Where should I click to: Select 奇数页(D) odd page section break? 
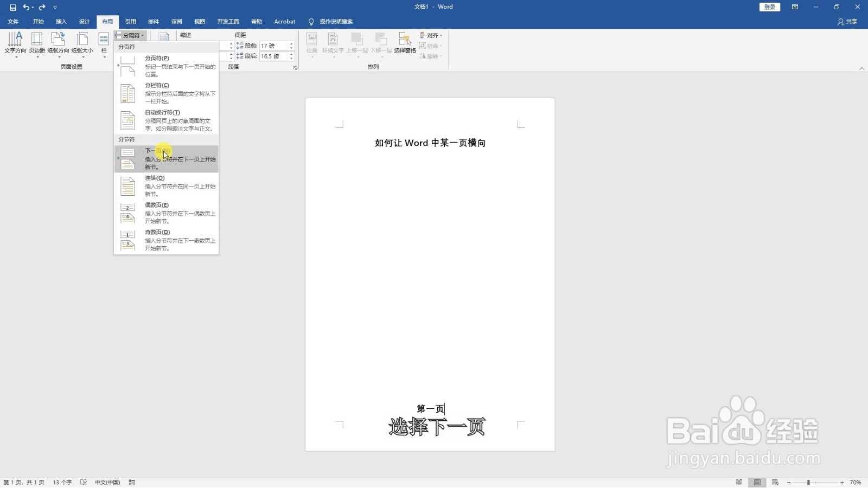(x=166, y=240)
